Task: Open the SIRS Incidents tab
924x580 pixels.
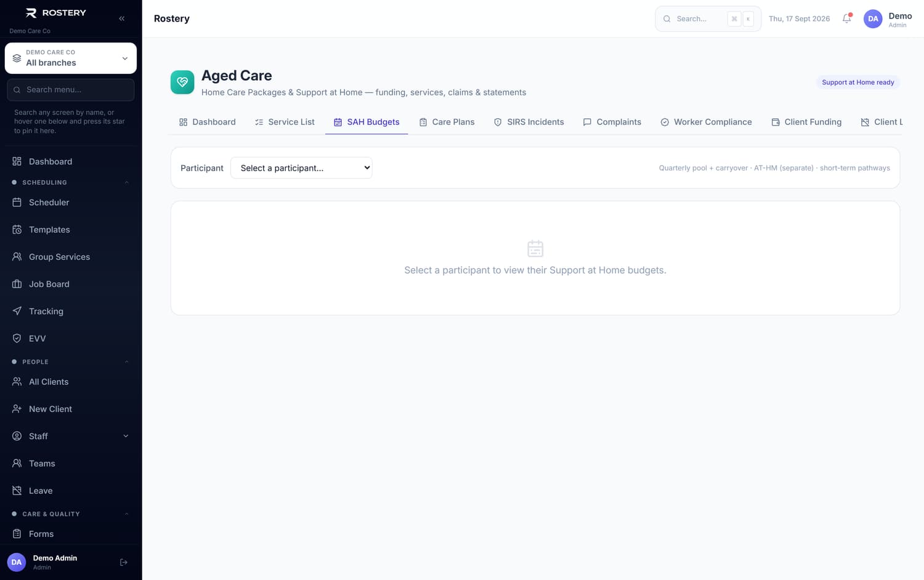Action: 529,122
